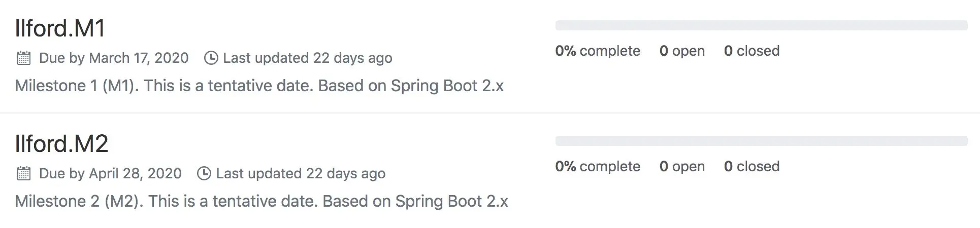View 0 closed issues for Ilford.M2
The height and width of the screenshot is (228, 980).
click(752, 166)
